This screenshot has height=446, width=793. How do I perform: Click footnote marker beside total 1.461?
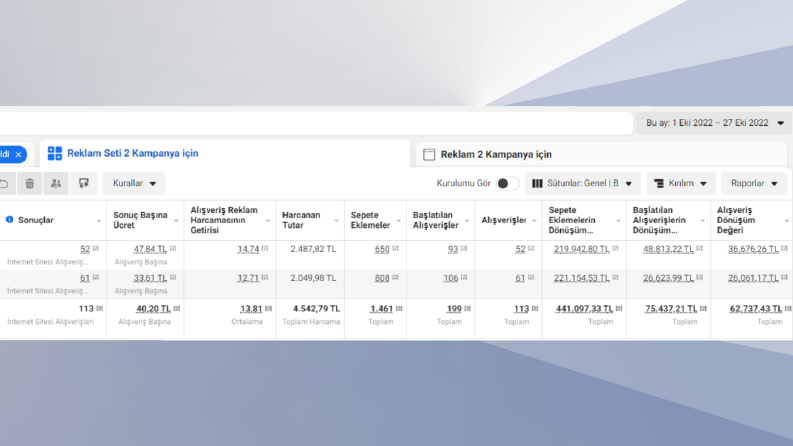(x=399, y=307)
